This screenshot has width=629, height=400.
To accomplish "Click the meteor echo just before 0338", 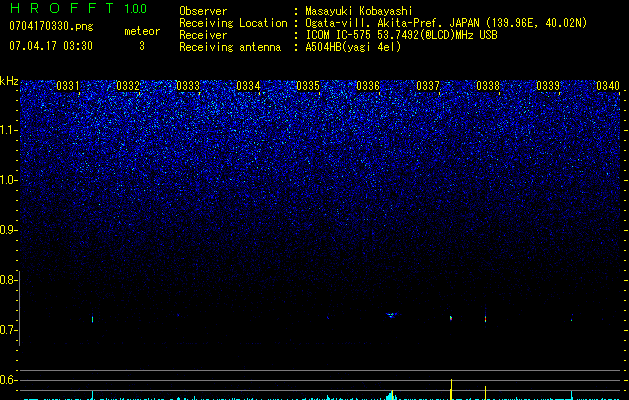I will 485,319.
